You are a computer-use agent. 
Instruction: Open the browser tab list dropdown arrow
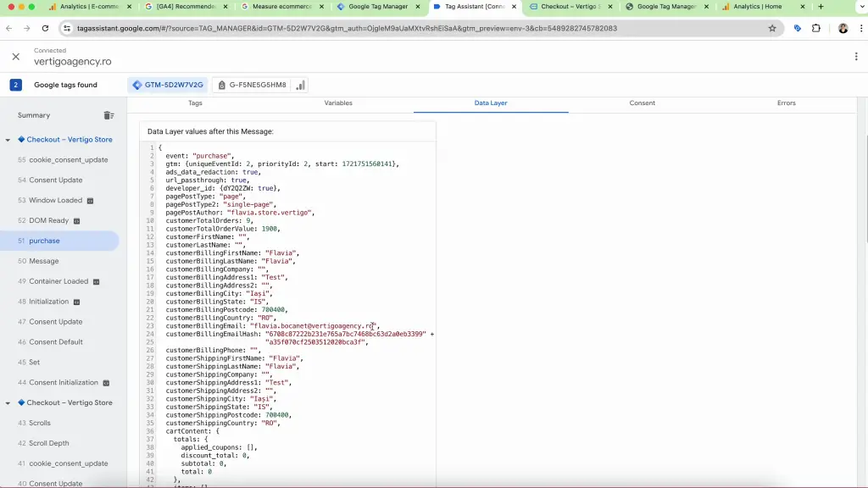click(x=852, y=7)
